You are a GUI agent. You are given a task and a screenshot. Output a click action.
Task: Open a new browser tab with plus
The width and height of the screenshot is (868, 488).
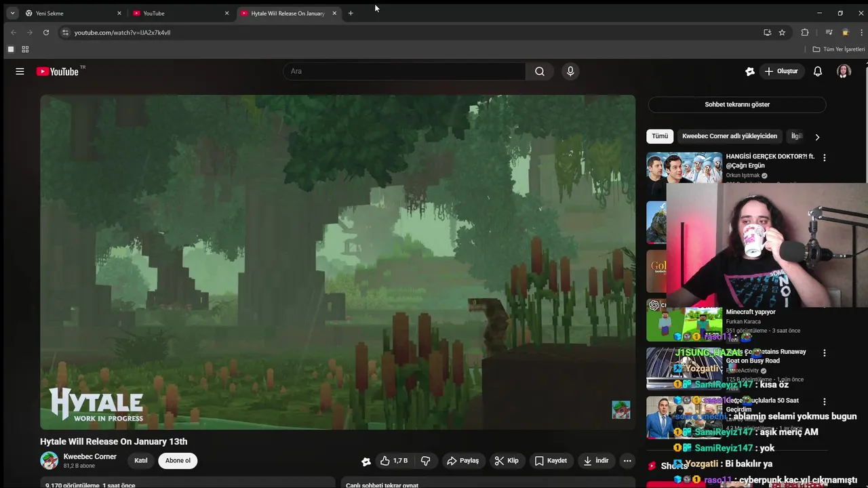tap(351, 13)
